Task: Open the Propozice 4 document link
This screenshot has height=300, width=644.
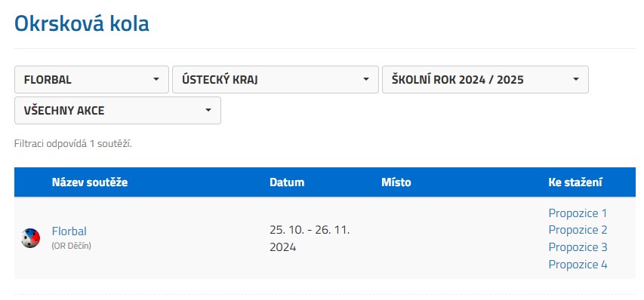Action: click(x=578, y=265)
